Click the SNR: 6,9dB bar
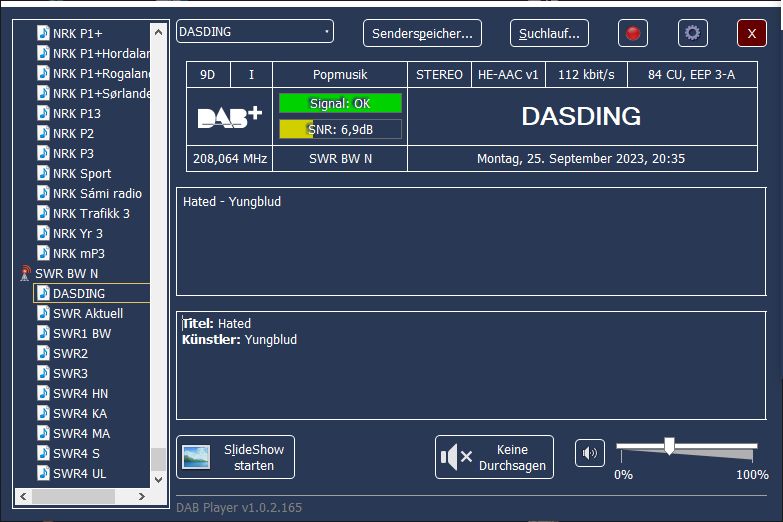 [x=340, y=129]
